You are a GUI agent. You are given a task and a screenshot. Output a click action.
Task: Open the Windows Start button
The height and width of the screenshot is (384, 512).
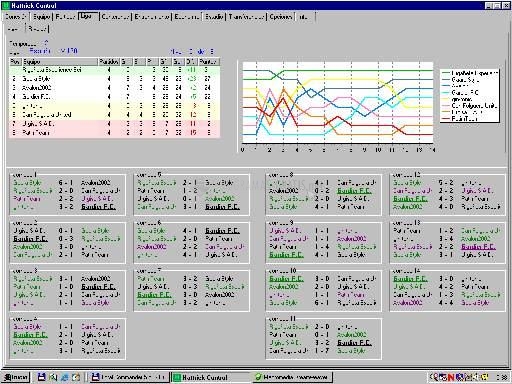(x=16, y=377)
